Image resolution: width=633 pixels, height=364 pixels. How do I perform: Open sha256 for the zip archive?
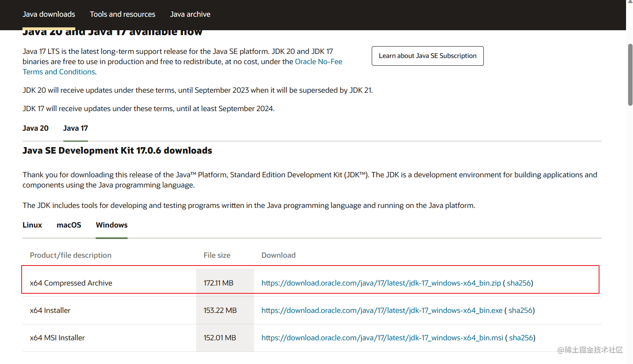(x=519, y=283)
